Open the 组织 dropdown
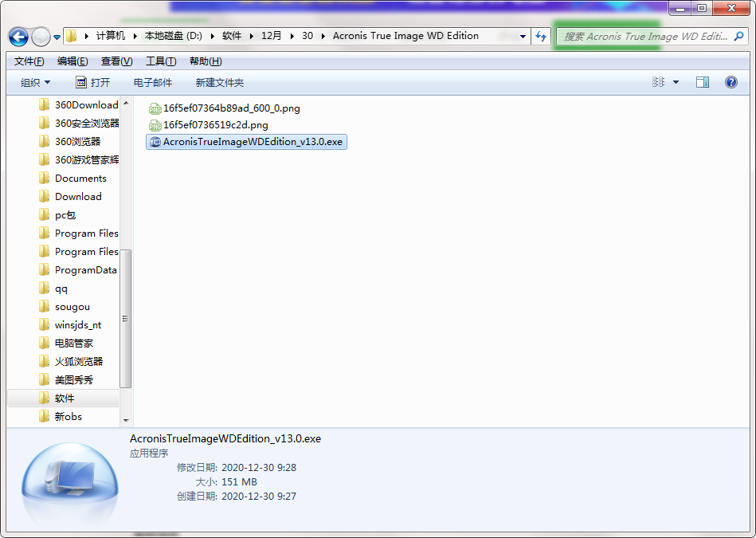 (x=35, y=83)
